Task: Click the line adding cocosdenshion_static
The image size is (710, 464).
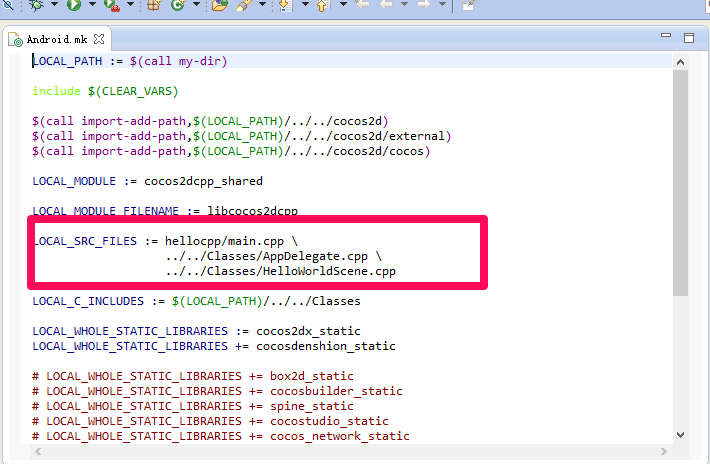Action: [214, 346]
